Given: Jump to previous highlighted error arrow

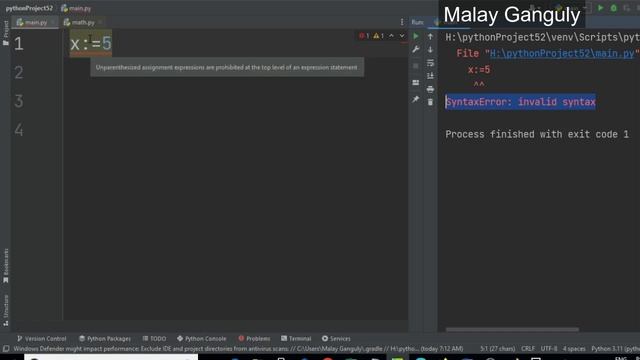Looking at the screenshot, I should pos(391,36).
